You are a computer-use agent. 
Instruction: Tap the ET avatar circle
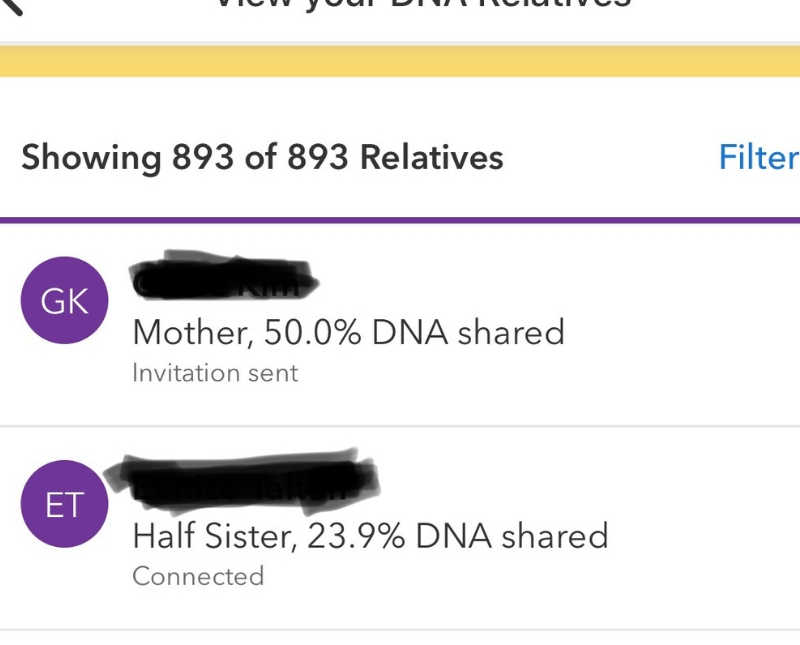pos(64,504)
